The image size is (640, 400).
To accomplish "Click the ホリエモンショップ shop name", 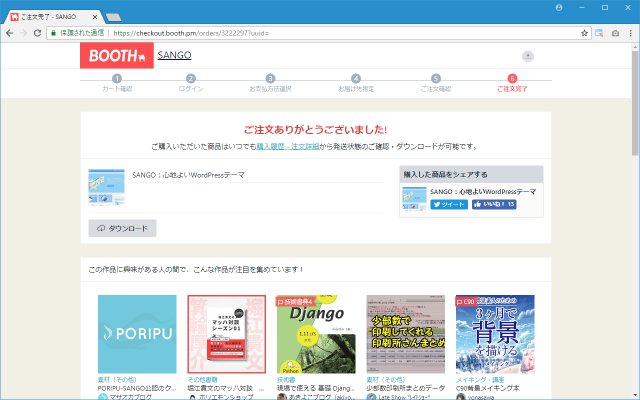I will 226,397.
